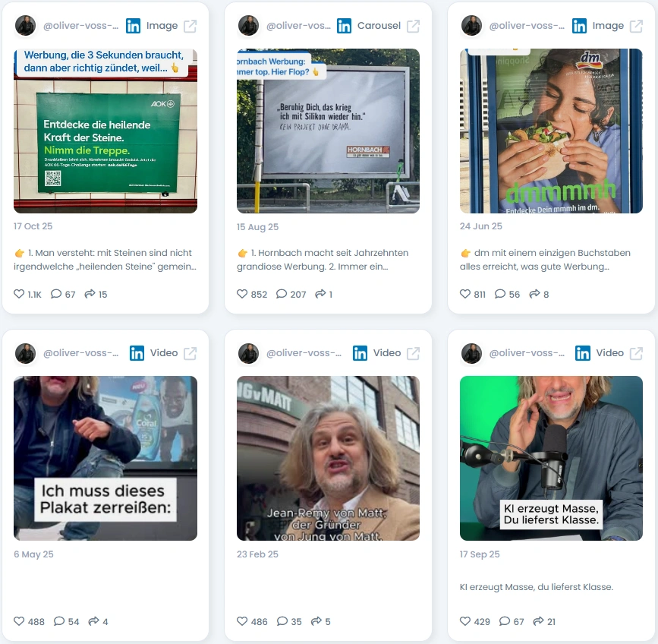Open external link on 23 Feb 25 video
The width and height of the screenshot is (658, 644).
coord(414,353)
